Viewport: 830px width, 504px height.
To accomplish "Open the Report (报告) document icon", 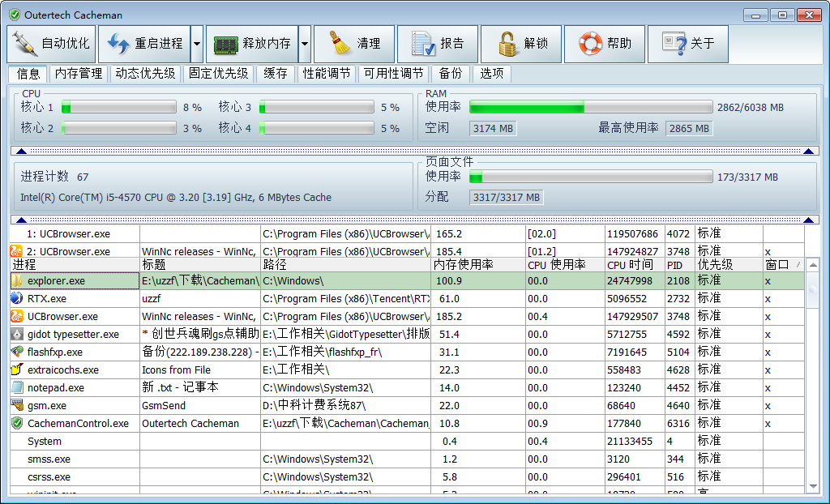I will (x=423, y=44).
